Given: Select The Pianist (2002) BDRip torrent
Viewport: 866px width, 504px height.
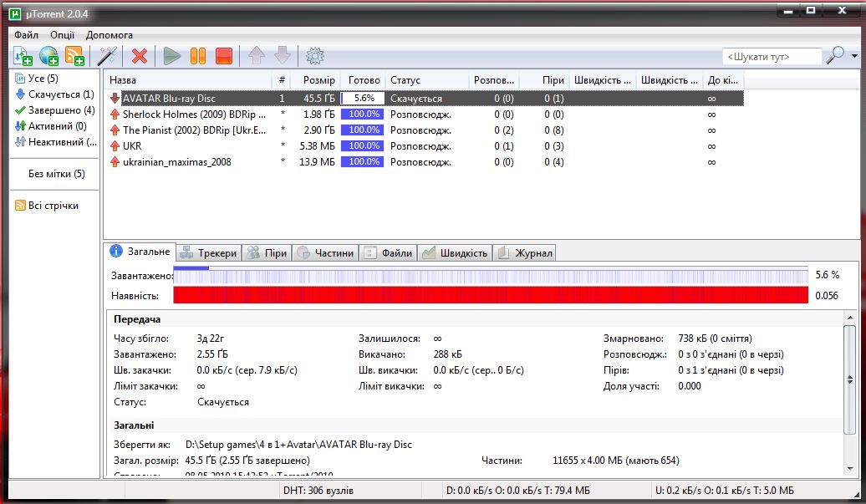Looking at the screenshot, I should pyautogui.click(x=425, y=130).
